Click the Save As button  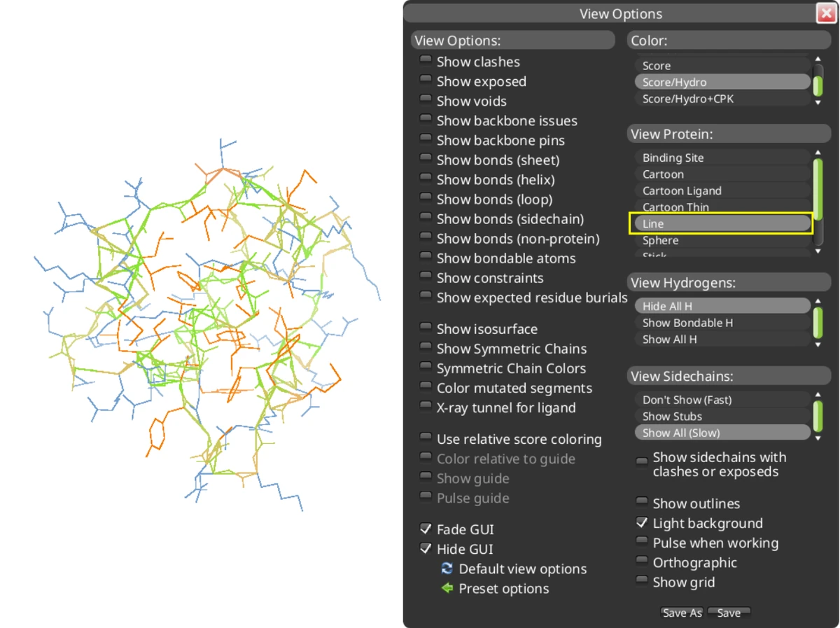tap(681, 613)
